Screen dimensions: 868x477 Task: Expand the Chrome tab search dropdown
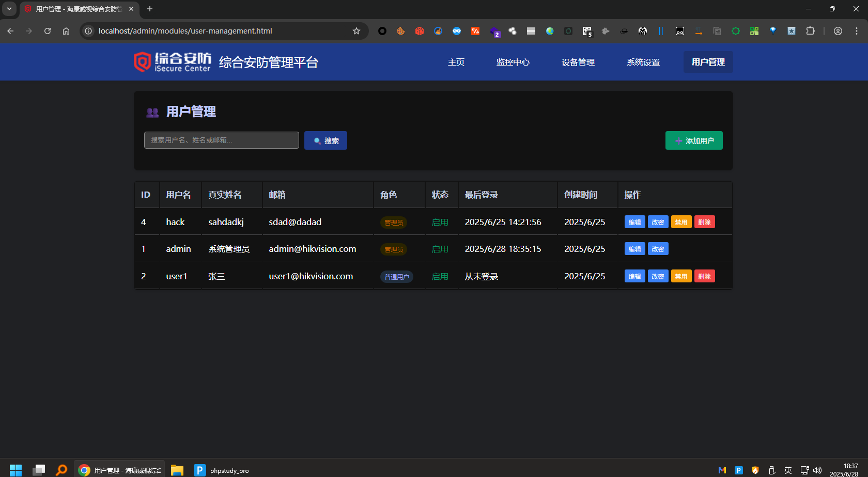point(9,9)
